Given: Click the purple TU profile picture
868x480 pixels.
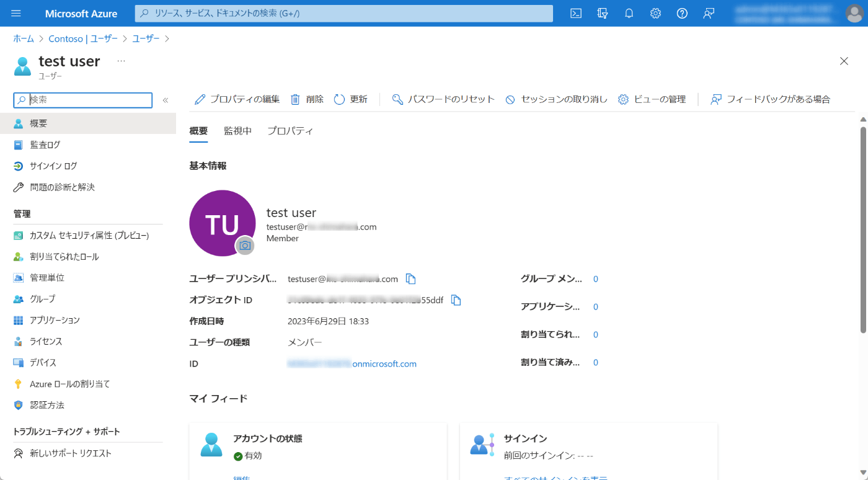Looking at the screenshot, I should (222, 223).
